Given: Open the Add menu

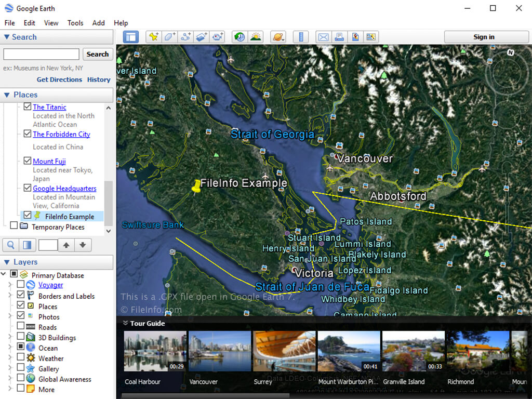Looking at the screenshot, I should point(98,23).
